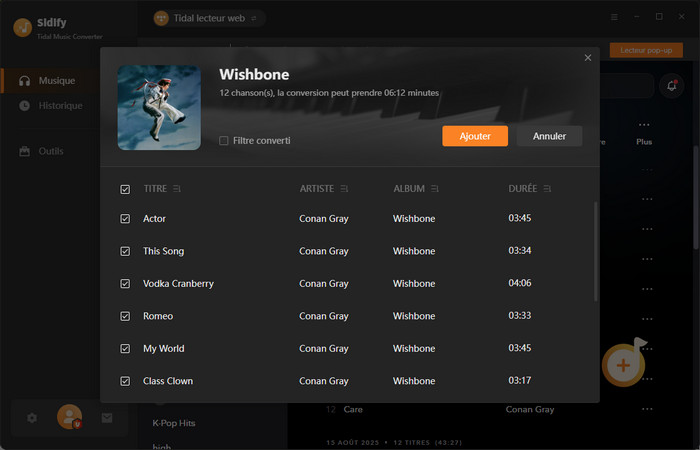
Task: Open the notifications bell icon
Action: pos(671,86)
